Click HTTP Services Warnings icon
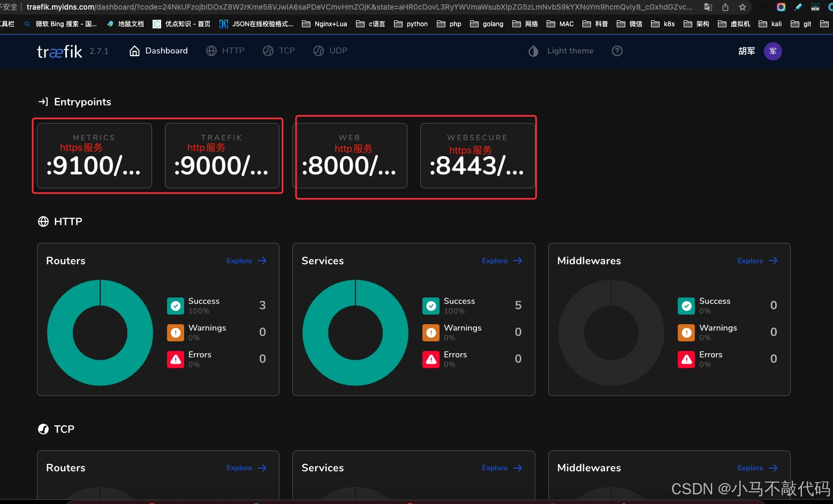This screenshot has width=833, height=504. (x=431, y=333)
